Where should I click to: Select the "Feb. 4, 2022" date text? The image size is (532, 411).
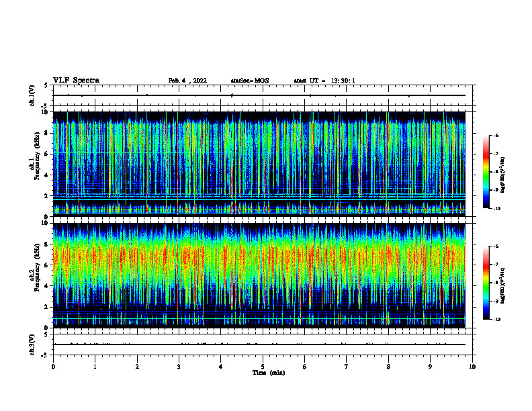187,81
